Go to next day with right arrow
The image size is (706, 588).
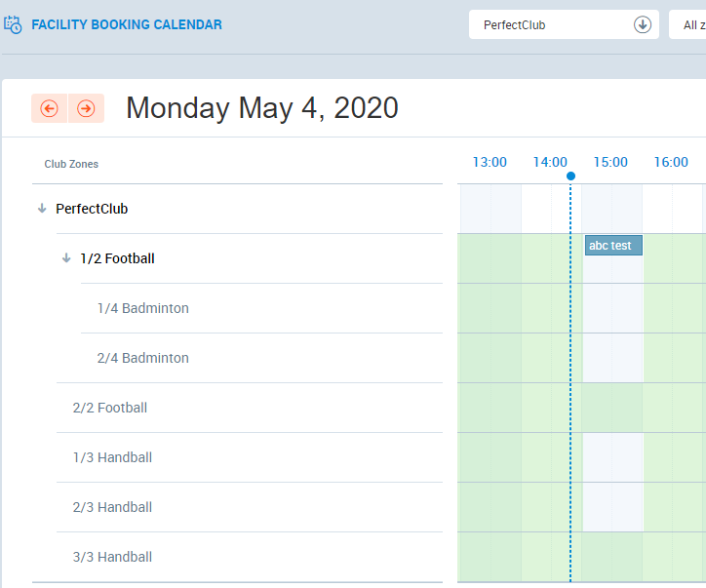point(86,108)
